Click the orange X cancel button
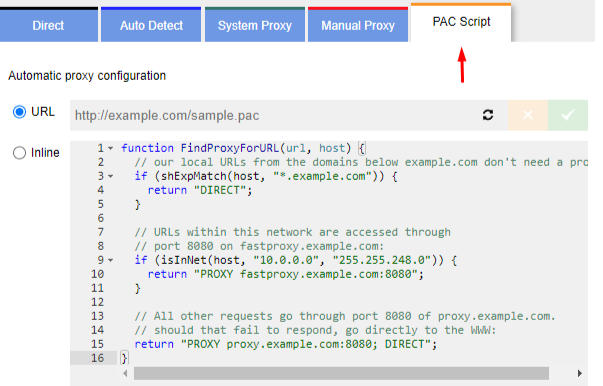This screenshot has height=386, width=603. coord(528,115)
